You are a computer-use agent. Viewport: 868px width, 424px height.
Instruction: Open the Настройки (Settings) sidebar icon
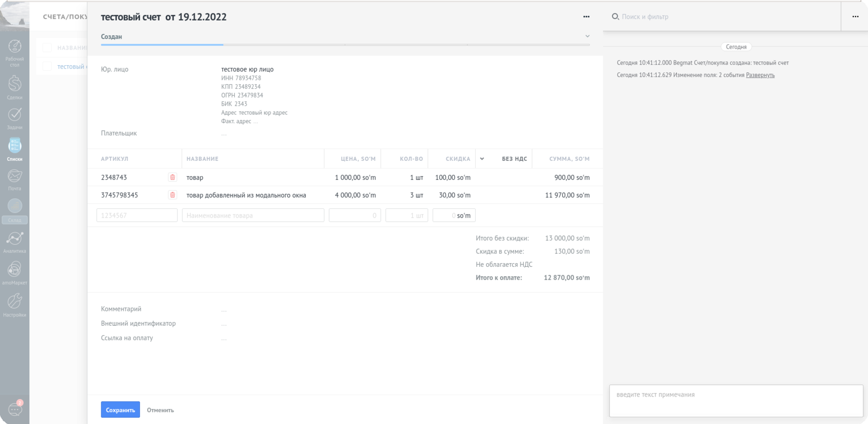(14, 304)
